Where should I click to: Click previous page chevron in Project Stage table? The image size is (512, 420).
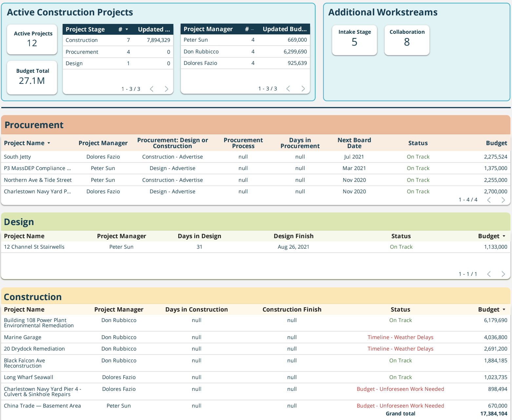151,88
